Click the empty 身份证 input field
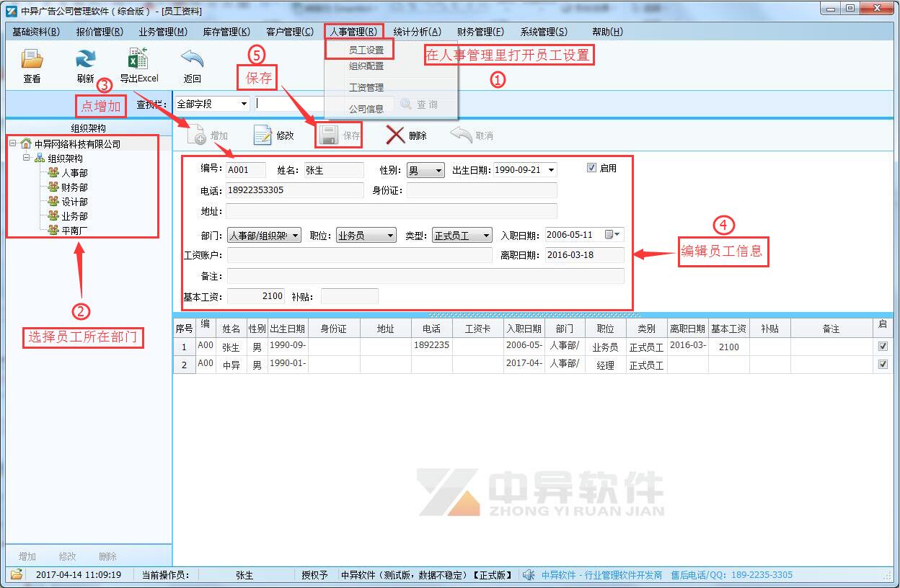 [x=482, y=190]
